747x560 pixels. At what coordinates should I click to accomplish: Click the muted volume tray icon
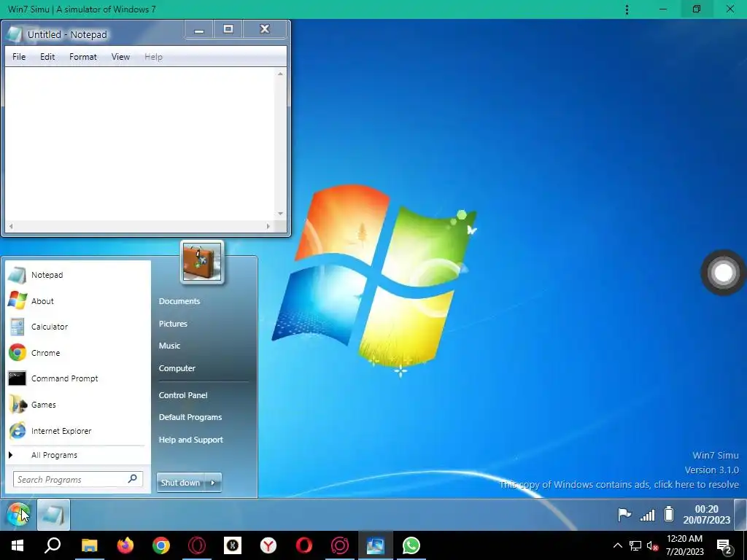652,545
